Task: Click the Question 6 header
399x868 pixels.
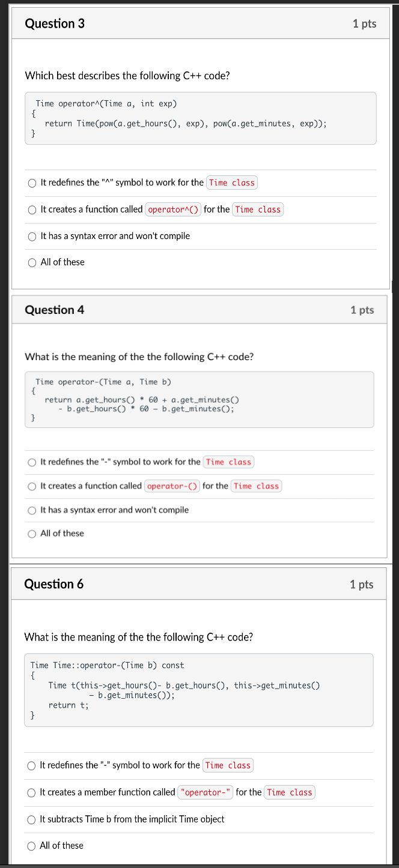Action: click(x=55, y=584)
